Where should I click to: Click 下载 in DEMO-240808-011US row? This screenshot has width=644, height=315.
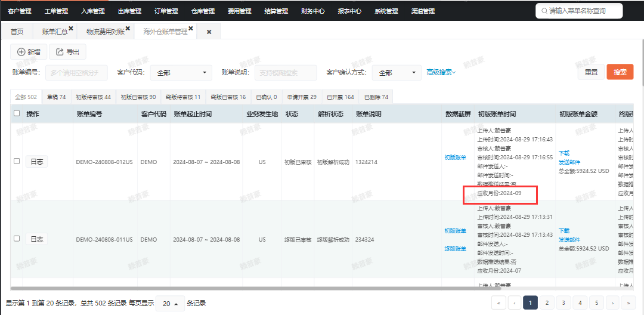point(564,231)
